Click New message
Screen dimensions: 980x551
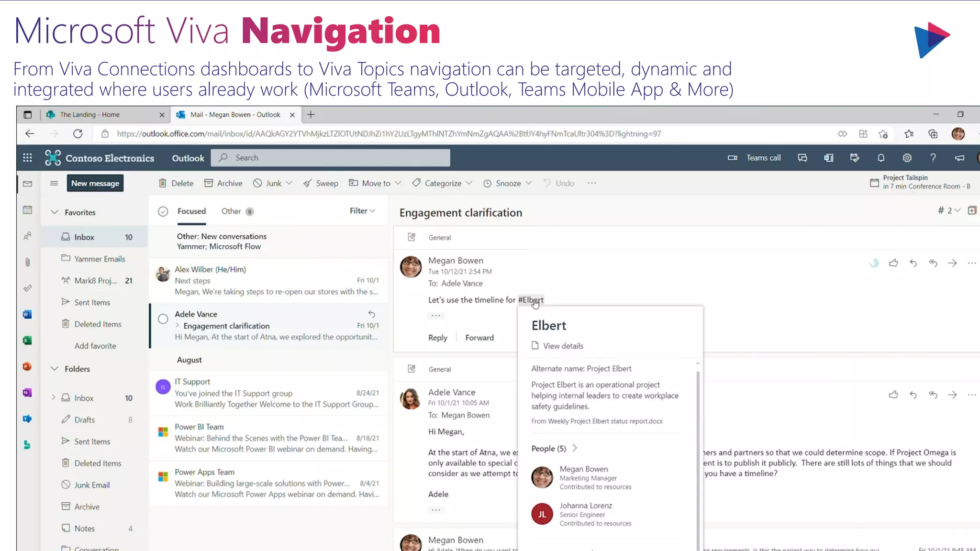coord(95,183)
